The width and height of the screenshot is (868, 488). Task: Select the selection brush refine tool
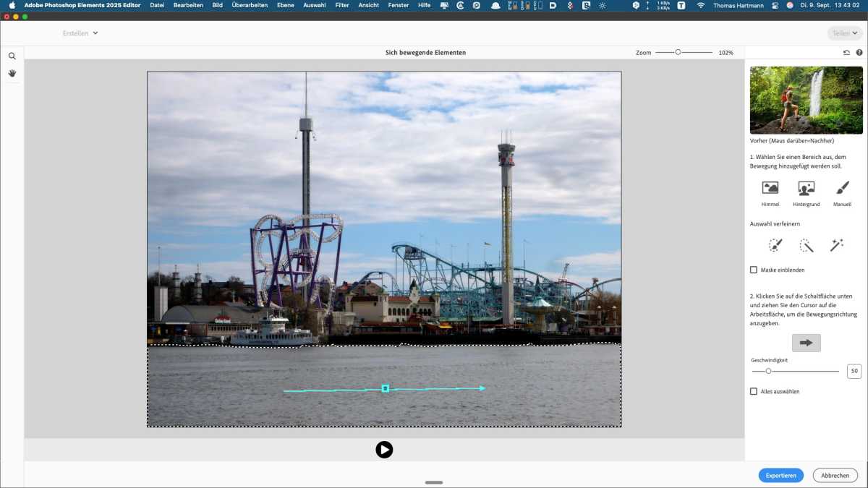[x=775, y=245]
